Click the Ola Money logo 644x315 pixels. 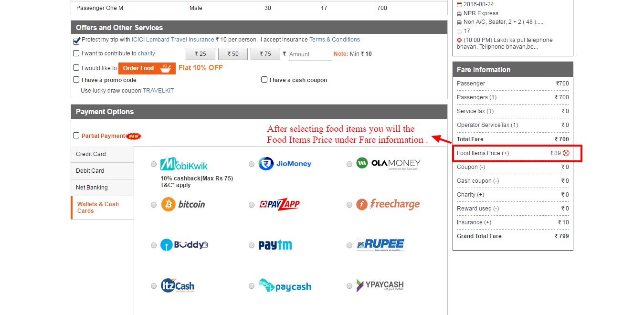click(x=388, y=164)
